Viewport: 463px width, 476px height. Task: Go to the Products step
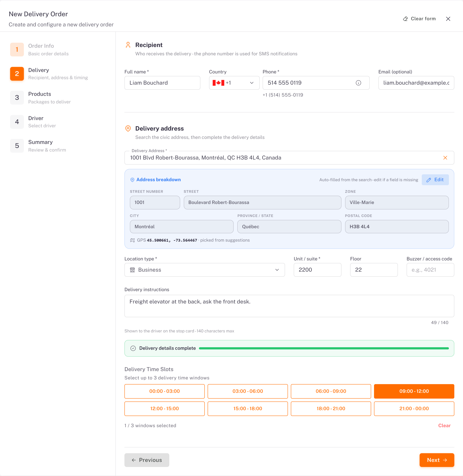pyautogui.click(x=40, y=98)
